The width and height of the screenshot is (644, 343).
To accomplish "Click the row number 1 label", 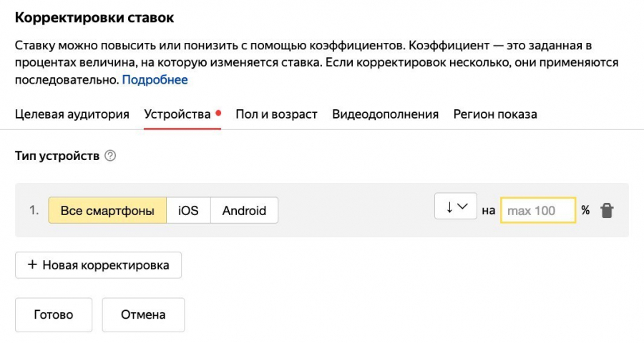I will pos(34,210).
